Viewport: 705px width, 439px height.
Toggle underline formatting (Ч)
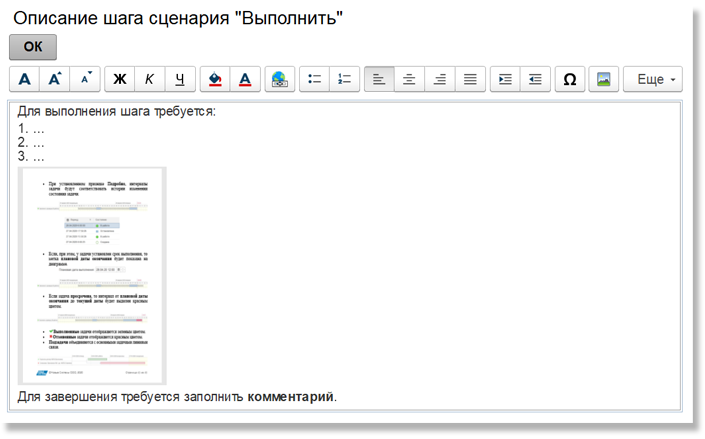pyautogui.click(x=180, y=79)
